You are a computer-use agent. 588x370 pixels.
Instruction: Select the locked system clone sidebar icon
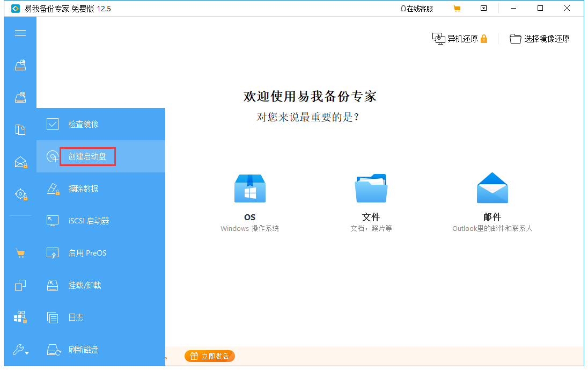[x=20, y=317]
